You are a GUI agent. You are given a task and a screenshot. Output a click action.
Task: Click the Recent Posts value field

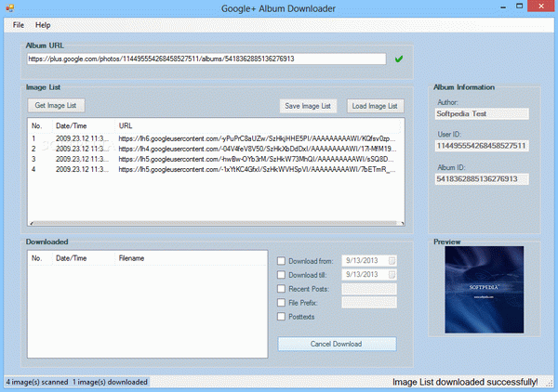coord(369,289)
